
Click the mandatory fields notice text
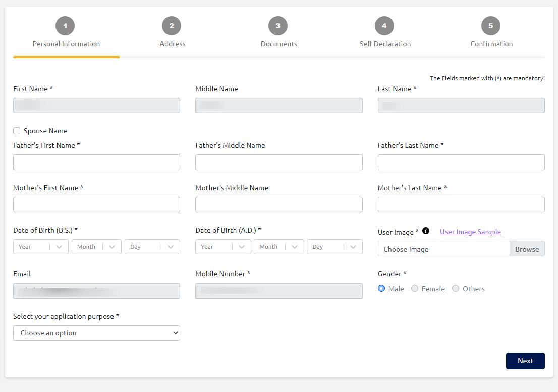pyautogui.click(x=487, y=78)
